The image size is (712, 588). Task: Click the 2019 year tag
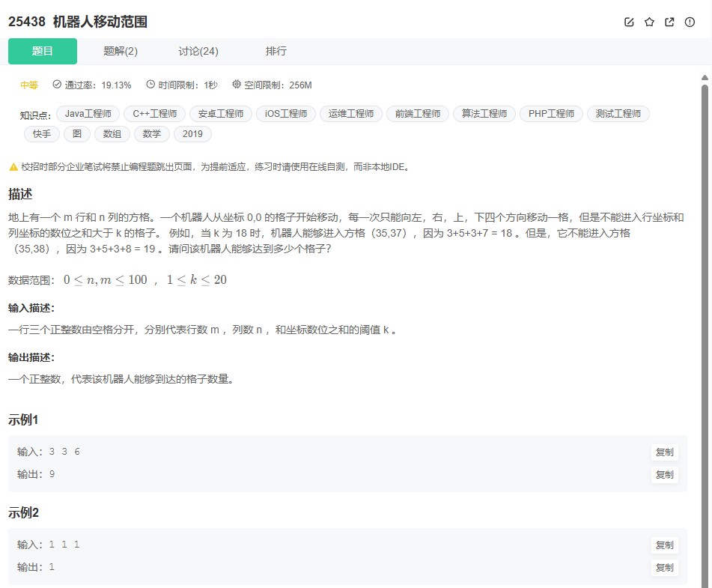pos(192,134)
